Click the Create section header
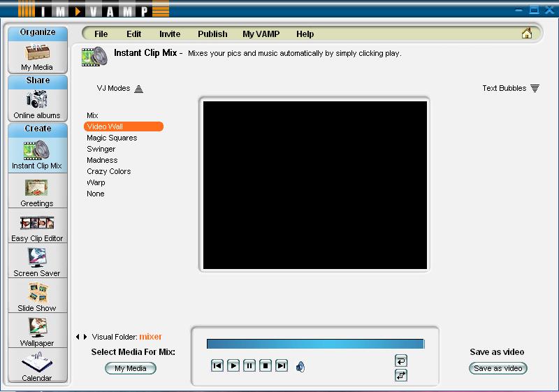This screenshot has height=392, width=559. click(38, 129)
